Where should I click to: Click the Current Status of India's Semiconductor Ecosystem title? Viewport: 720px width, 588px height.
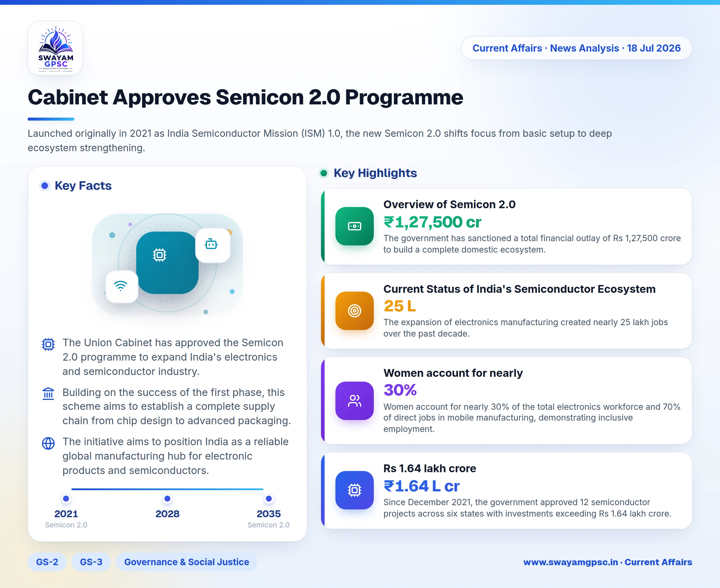pyautogui.click(x=520, y=289)
